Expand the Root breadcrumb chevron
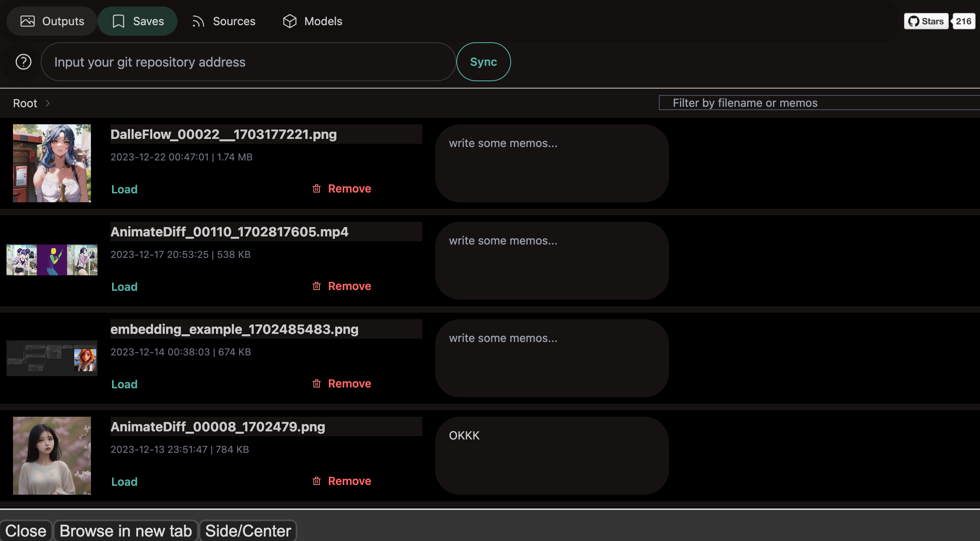This screenshot has height=541, width=980. tap(48, 103)
